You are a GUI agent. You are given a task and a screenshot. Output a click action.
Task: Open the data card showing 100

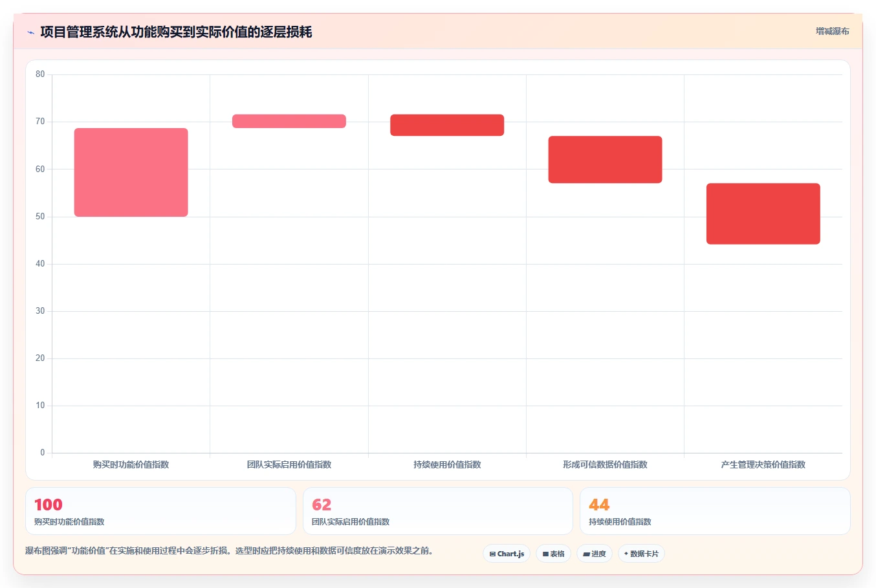coord(160,511)
